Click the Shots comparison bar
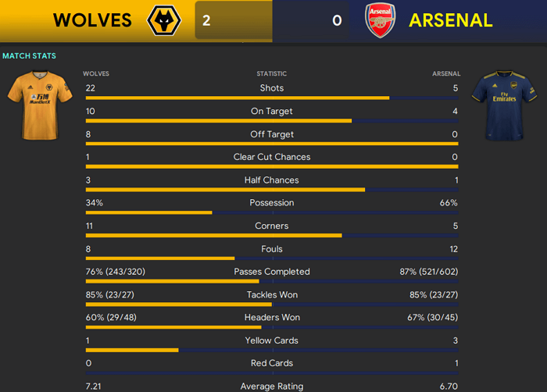This screenshot has width=547, height=392. point(272,98)
